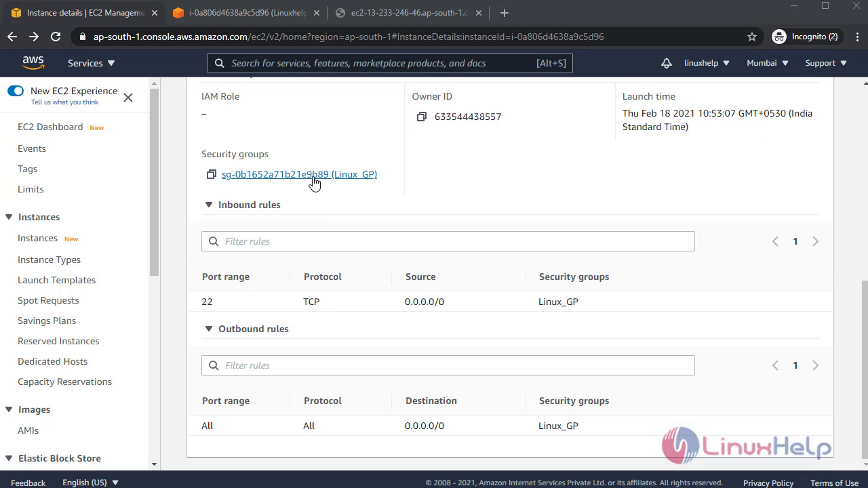Click inbound rule port range 22
Image resolution: width=868 pixels, height=488 pixels.
point(207,302)
